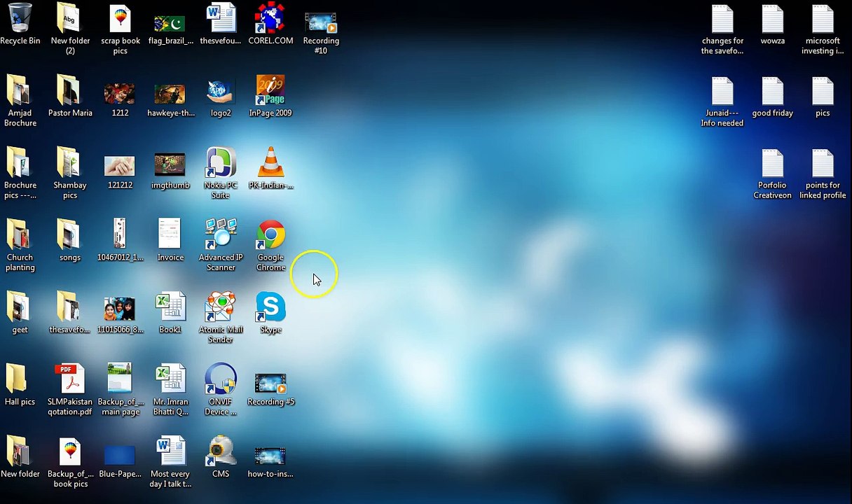The width and height of the screenshot is (852, 504).
Task: Select the Most every day Word document
Action: (170, 451)
